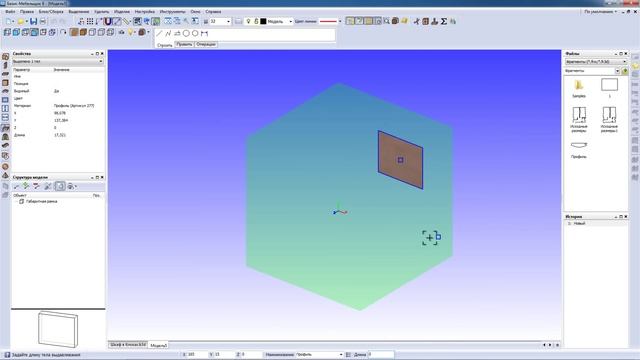Toggle the second highlighted mode button in right toolbar group
This screenshot has height=360, width=640.
point(359,21)
